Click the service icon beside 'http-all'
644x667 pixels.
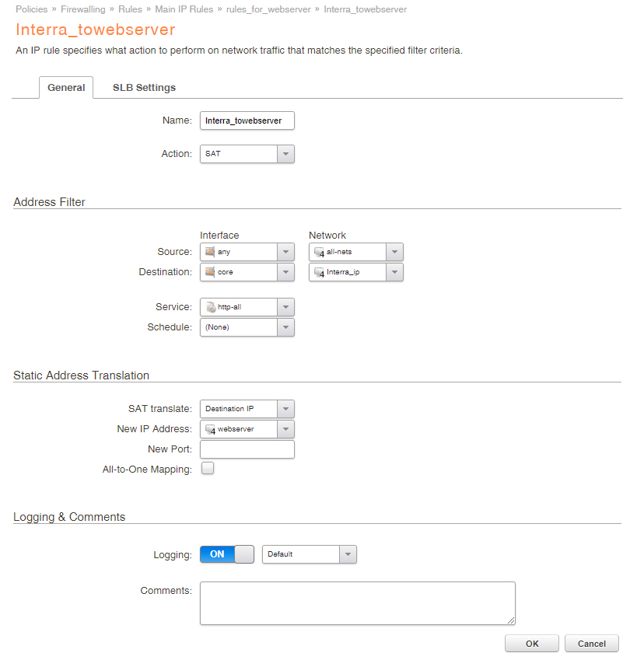(211, 307)
